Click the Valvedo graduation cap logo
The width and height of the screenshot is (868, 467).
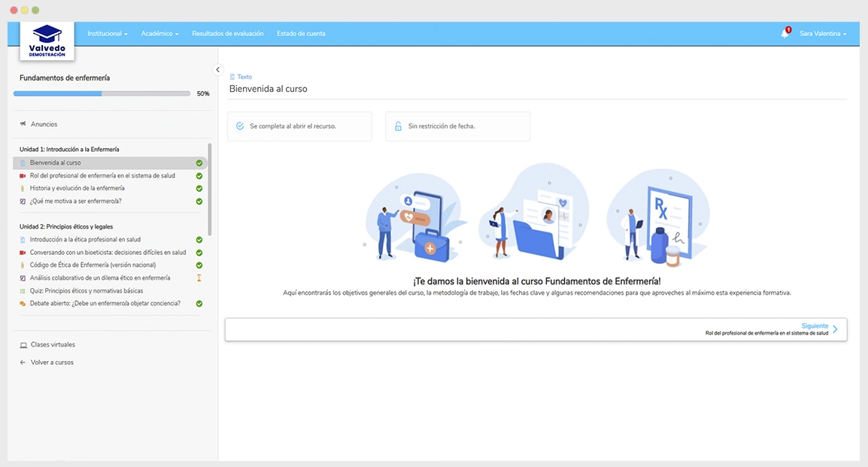coord(47,41)
